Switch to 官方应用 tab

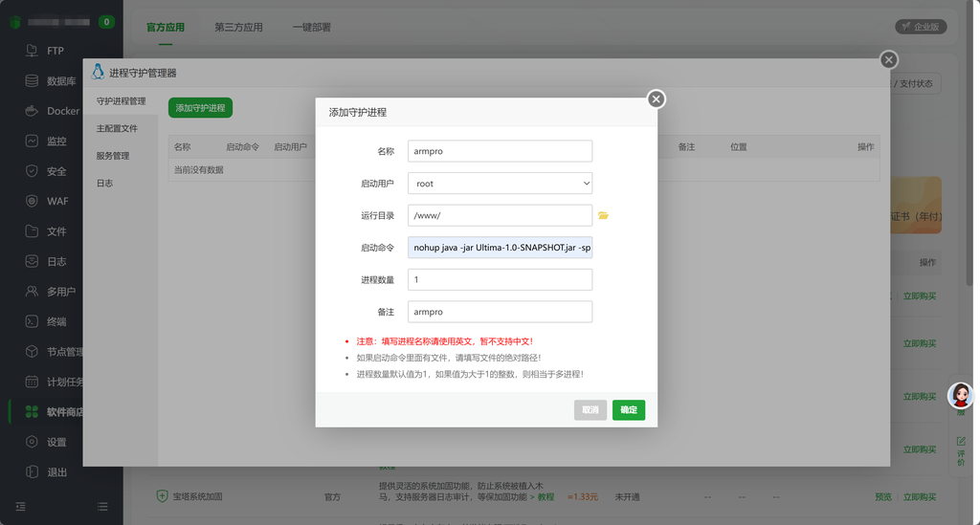tap(166, 28)
